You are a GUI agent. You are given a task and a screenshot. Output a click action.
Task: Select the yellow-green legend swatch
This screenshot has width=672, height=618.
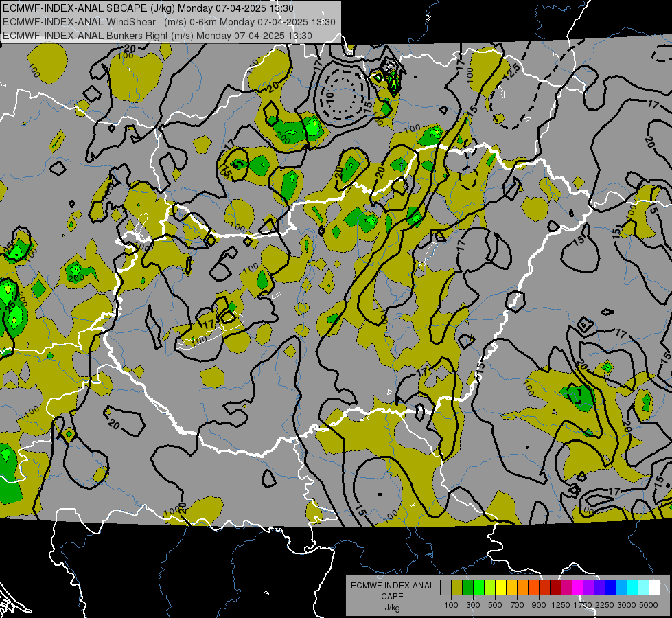[489, 588]
